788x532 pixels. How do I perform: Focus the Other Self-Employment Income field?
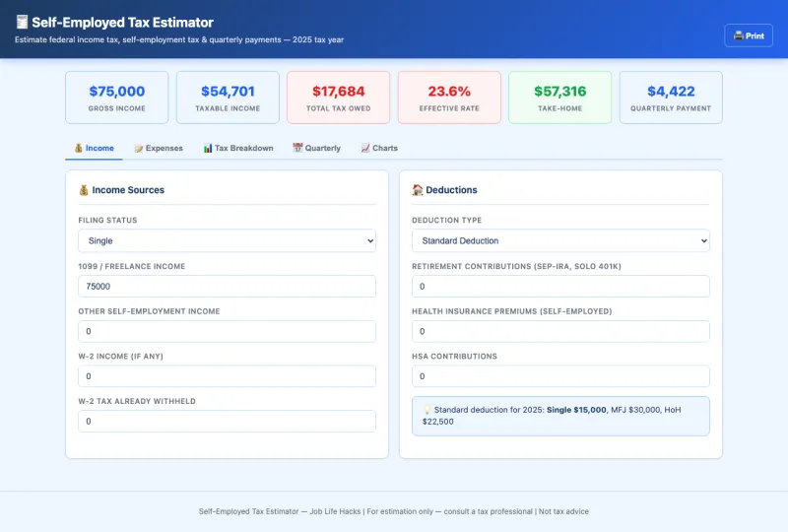227,331
